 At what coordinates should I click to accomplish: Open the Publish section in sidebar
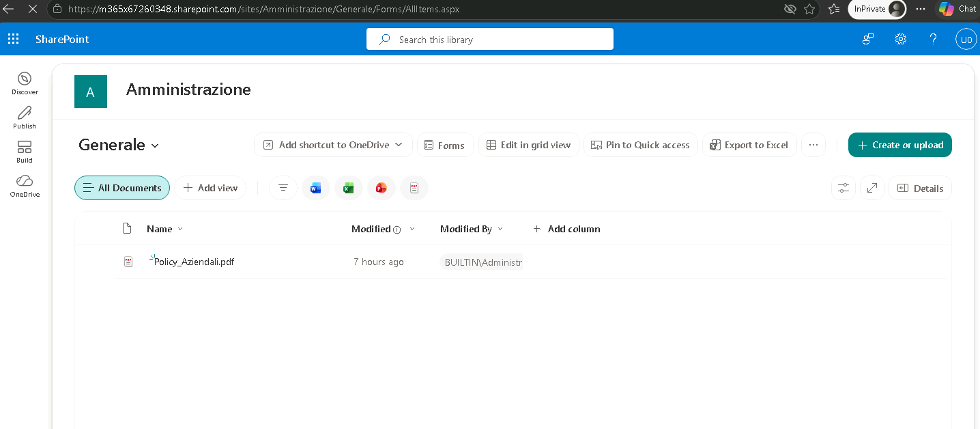(25, 117)
